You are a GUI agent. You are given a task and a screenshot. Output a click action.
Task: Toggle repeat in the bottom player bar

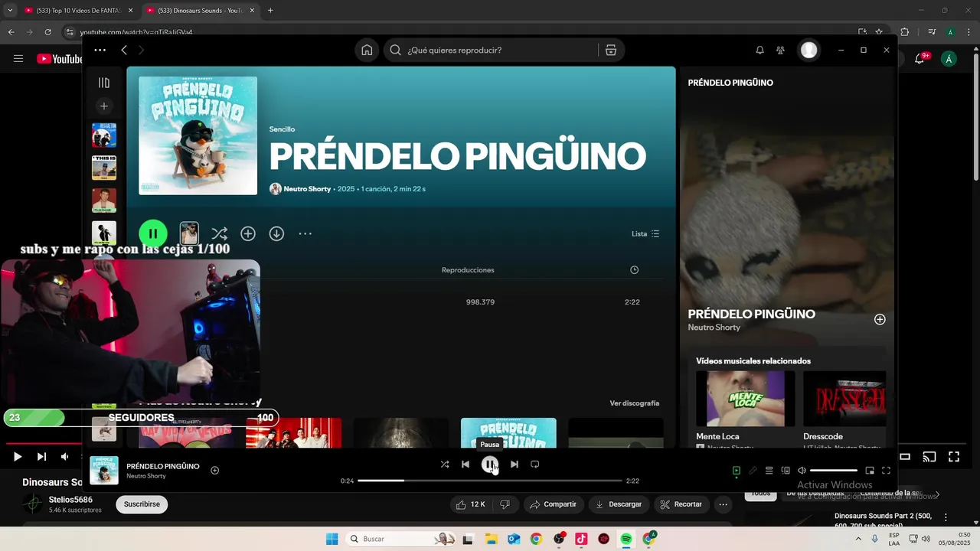(x=535, y=465)
